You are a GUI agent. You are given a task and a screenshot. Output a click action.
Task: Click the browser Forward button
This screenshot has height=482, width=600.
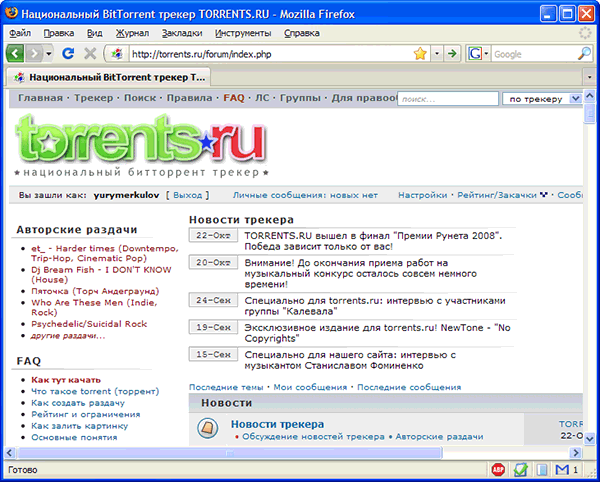point(34,54)
